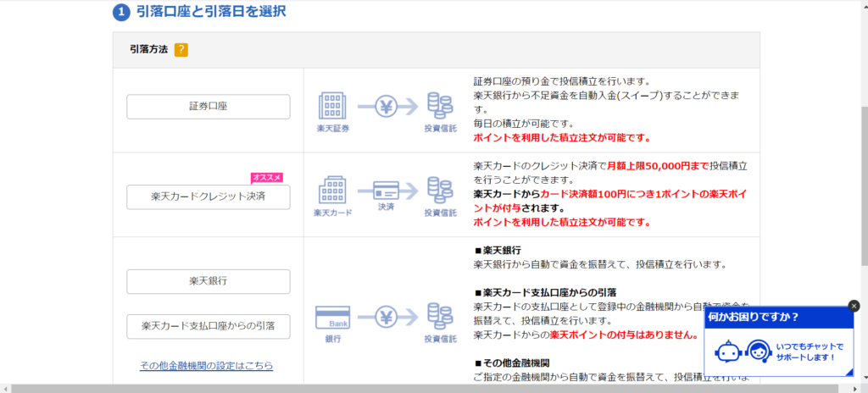
Task: Close the chat support popup
Action: (854, 306)
